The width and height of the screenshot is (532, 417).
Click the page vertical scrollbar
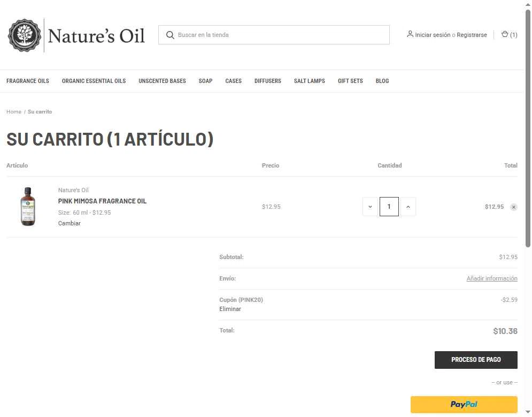[528, 129]
